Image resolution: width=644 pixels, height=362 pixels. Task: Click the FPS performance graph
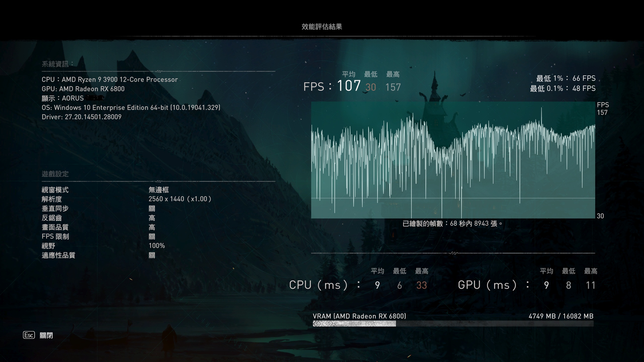pyautogui.click(x=453, y=160)
